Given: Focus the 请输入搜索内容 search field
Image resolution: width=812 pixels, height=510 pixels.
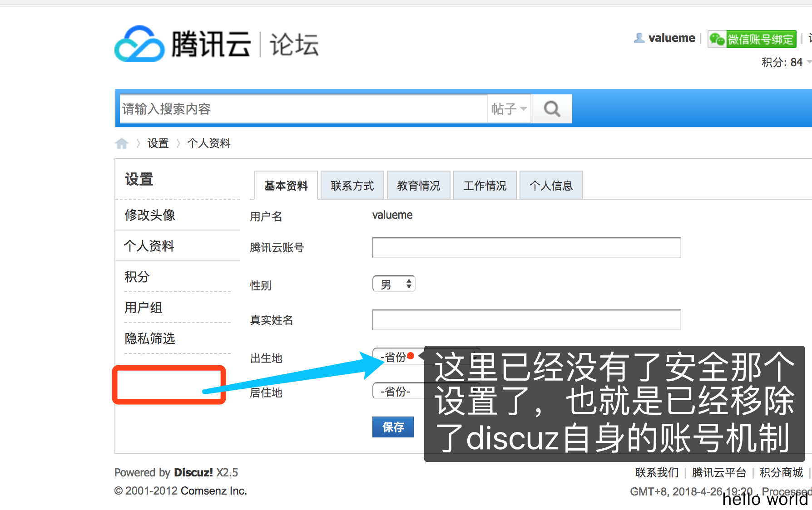Looking at the screenshot, I should 303,109.
